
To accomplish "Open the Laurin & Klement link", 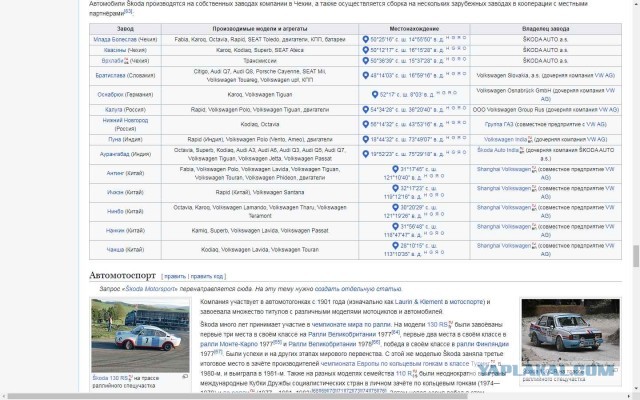I will coord(419,302).
